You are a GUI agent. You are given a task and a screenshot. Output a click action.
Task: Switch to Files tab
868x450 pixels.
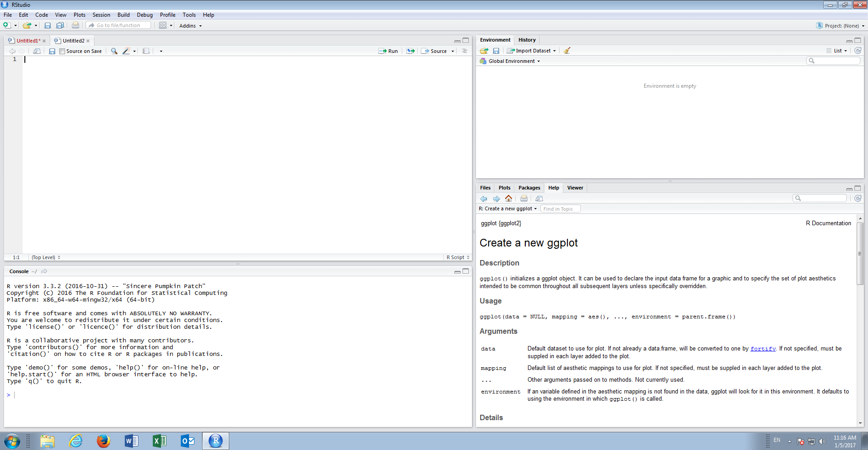486,188
